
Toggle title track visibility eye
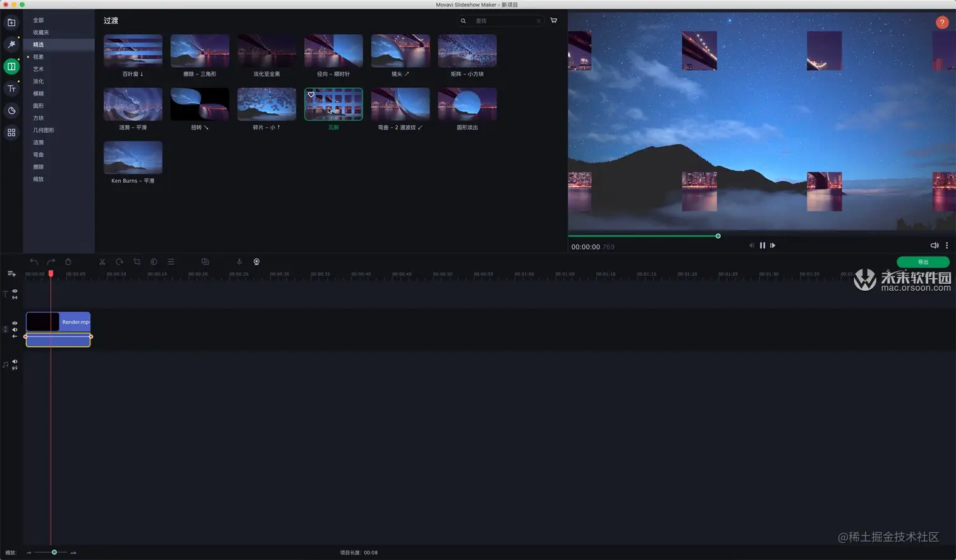[15, 291]
